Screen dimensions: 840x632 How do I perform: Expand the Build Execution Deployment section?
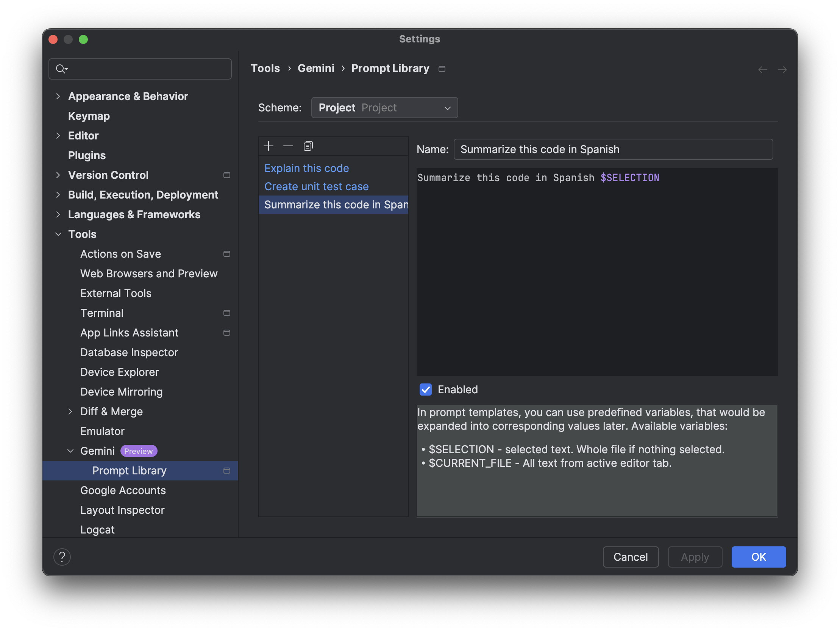pyautogui.click(x=58, y=194)
